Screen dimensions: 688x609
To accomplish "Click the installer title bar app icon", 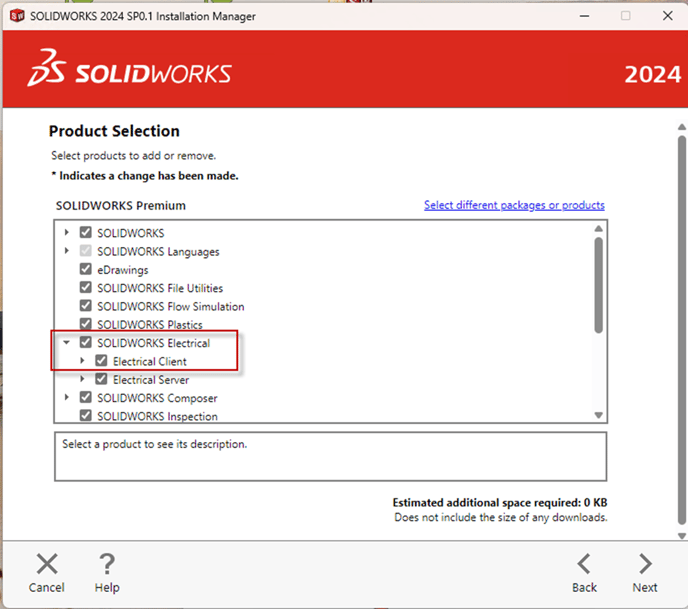I will click(16, 16).
